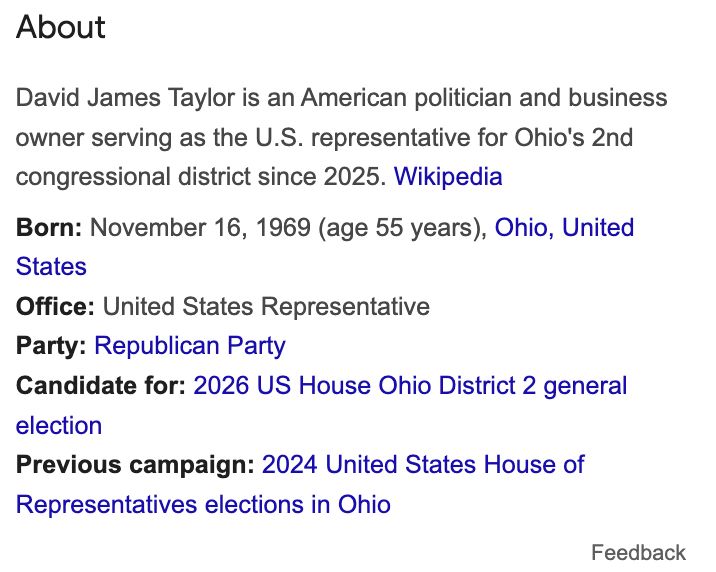716x572 pixels.
Task: Open the Republican Party link
Action: tap(190, 346)
